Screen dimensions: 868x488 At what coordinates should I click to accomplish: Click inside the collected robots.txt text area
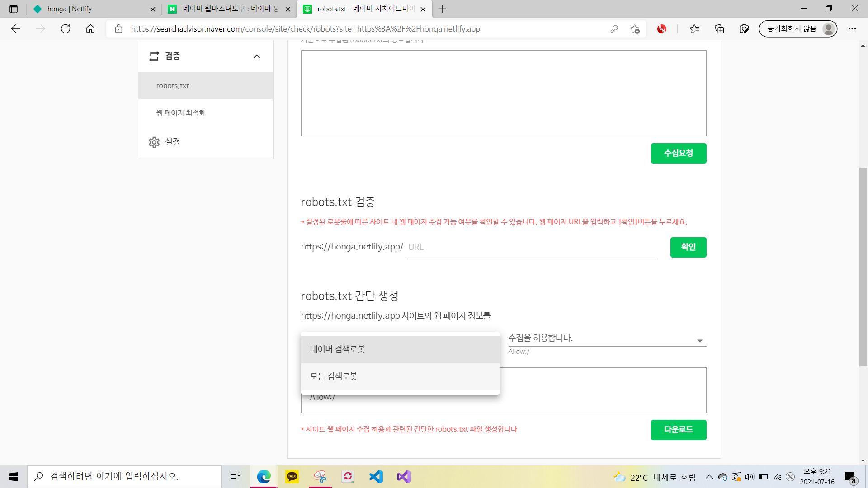click(504, 93)
